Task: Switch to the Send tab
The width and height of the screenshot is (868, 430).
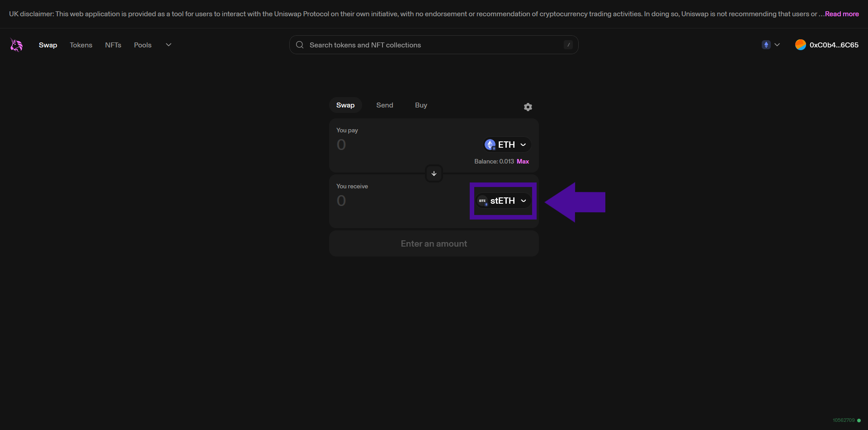Action: pos(385,105)
